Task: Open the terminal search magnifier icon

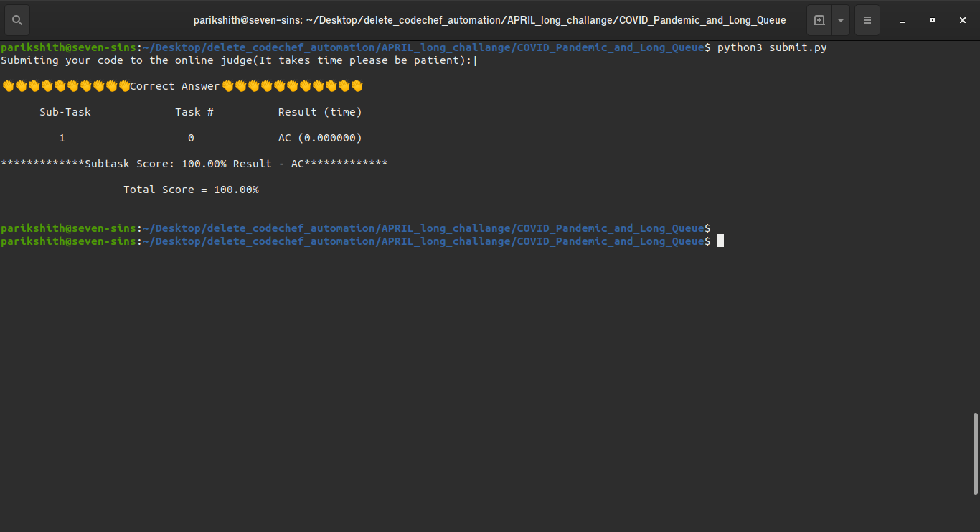Action: click(x=17, y=20)
